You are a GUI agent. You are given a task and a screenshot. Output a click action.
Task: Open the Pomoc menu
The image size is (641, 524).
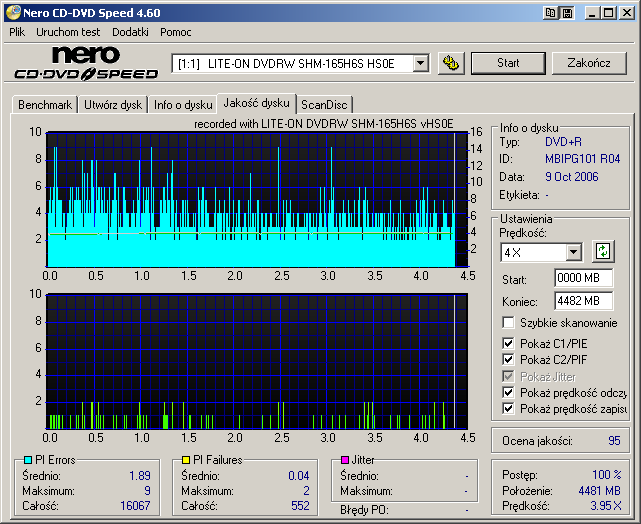[176, 32]
